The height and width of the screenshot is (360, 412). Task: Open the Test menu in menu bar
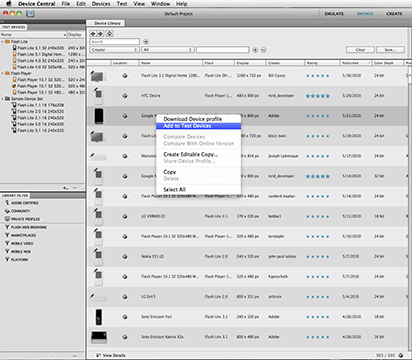tap(122, 4)
